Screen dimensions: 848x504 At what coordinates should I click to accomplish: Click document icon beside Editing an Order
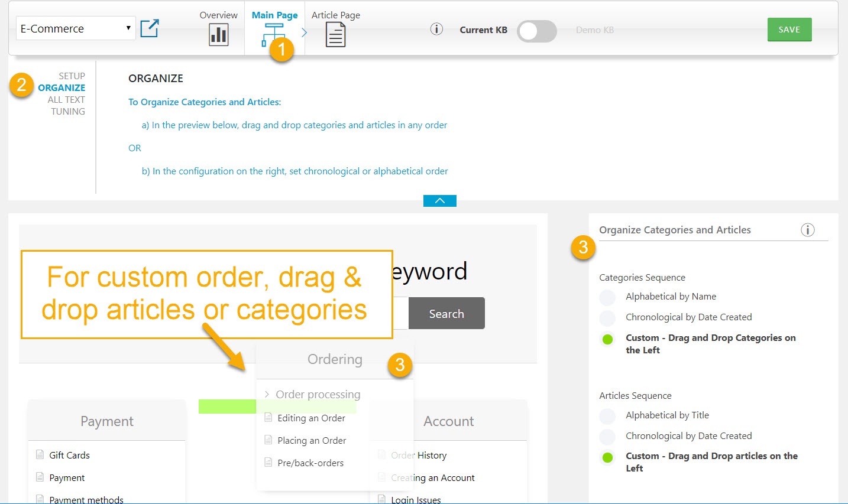[268, 417]
